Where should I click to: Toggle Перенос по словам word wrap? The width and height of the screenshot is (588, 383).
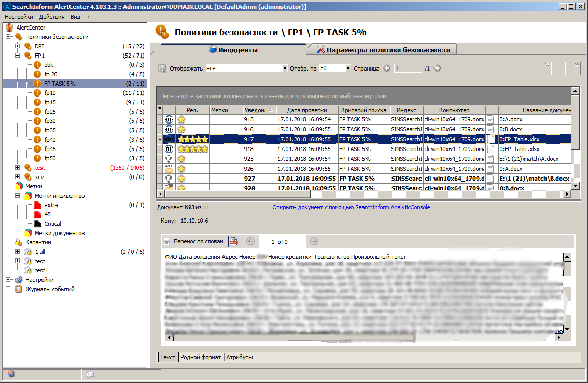(193, 241)
